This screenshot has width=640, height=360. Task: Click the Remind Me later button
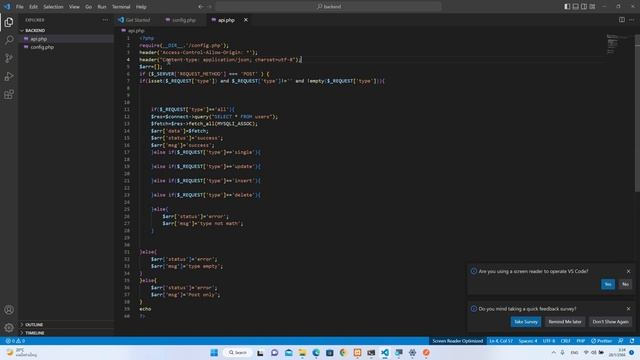coord(565,322)
